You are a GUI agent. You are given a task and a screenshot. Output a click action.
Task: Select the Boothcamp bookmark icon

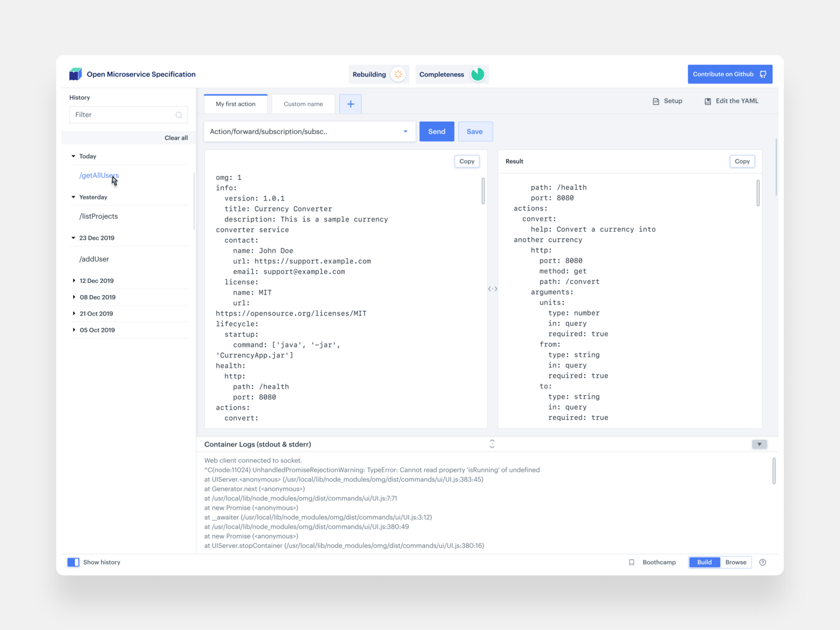[x=632, y=562]
